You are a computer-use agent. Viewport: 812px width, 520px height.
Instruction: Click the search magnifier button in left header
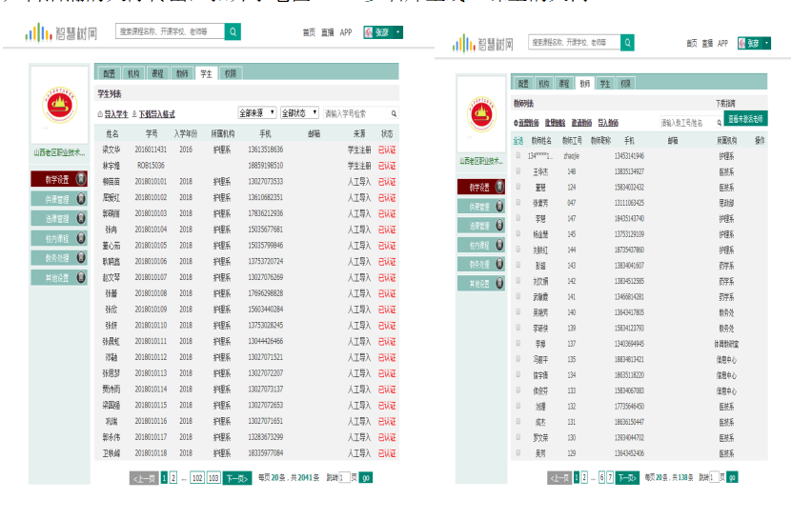click(233, 32)
